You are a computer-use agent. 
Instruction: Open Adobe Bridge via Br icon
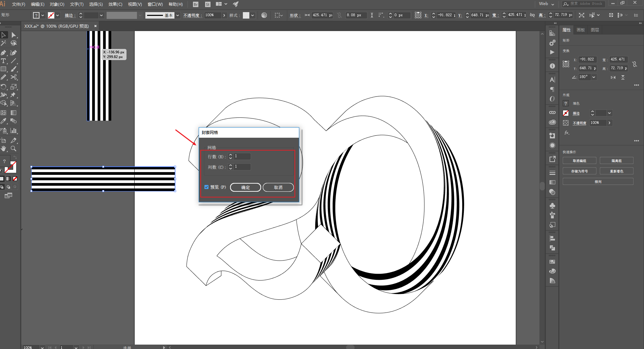coord(196,4)
